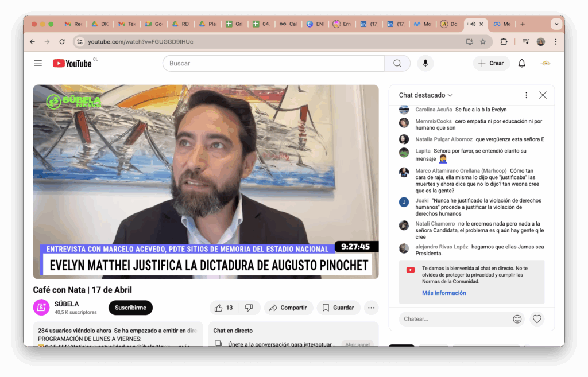Open a new browser tab
This screenshot has width=588, height=377.
tap(523, 24)
